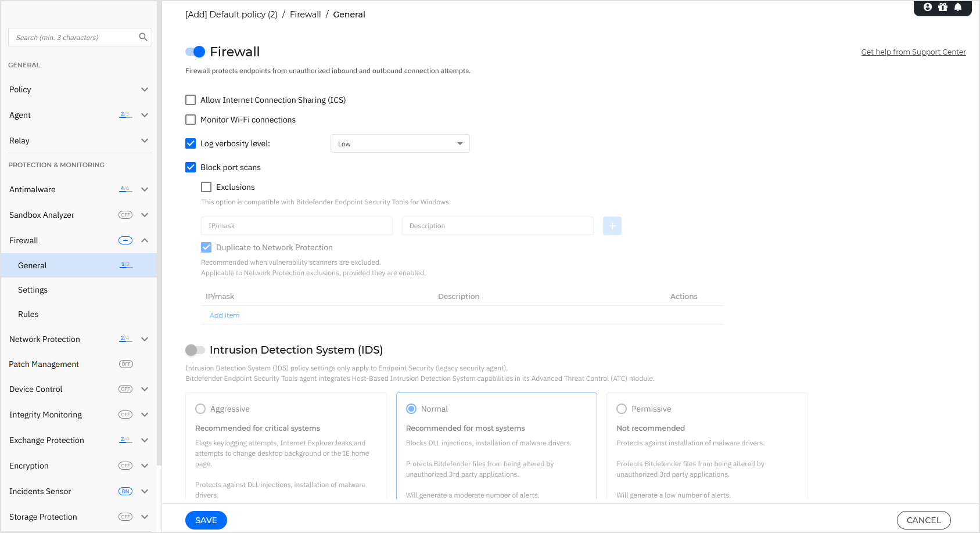The width and height of the screenshot is (980, 533).
Task: Click the search magnifier icon
Action: click(x=143, y=37)
